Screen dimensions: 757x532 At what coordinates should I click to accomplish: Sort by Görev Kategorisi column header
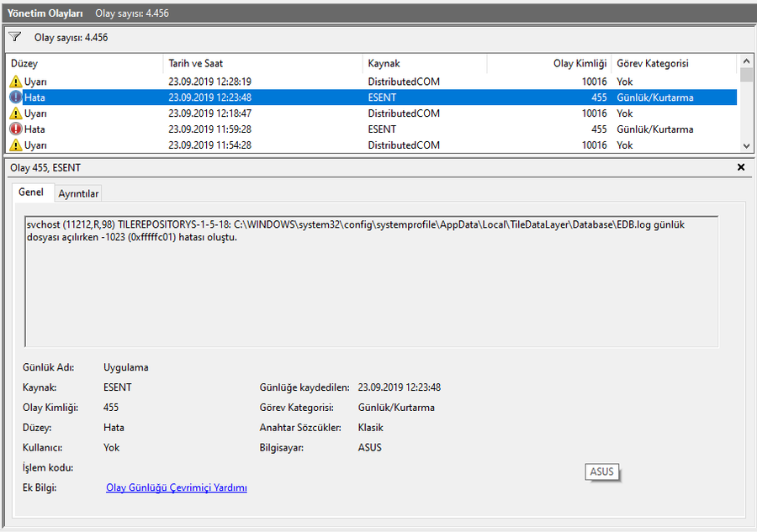[x=673, y=63]
